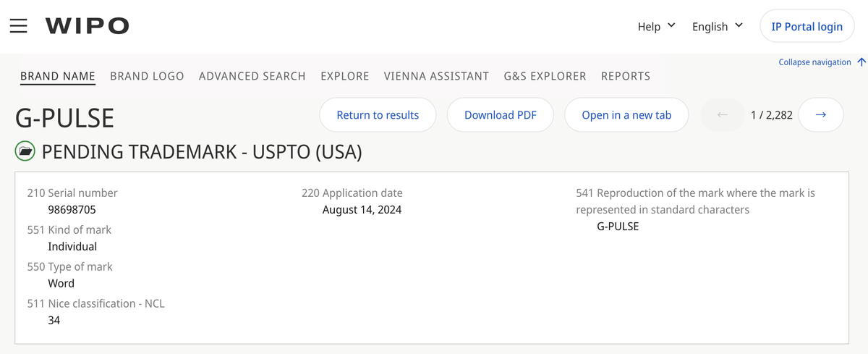Viewport: 868px width, 354px height.
Task: Expand the Help dropdown
Action: (x=656, y=26)
